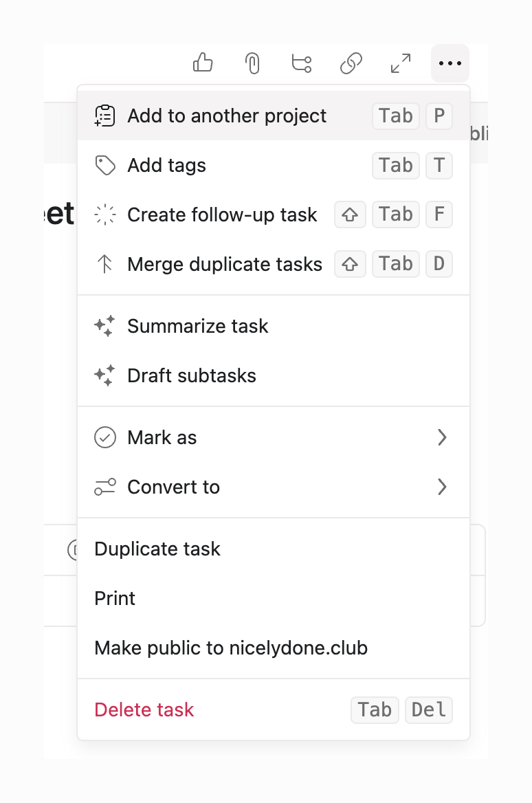
Task: Choose Print from the menu
Action: 115,598
